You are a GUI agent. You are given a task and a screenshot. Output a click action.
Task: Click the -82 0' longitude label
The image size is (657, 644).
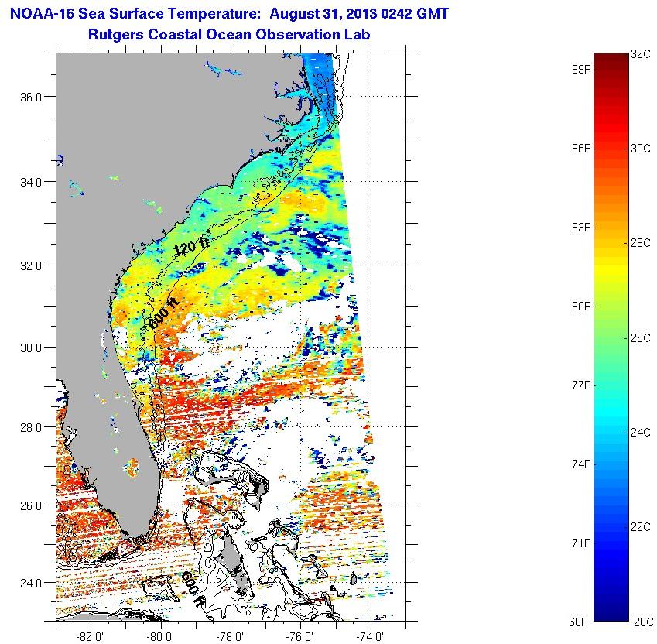click(x=91, y=637)
